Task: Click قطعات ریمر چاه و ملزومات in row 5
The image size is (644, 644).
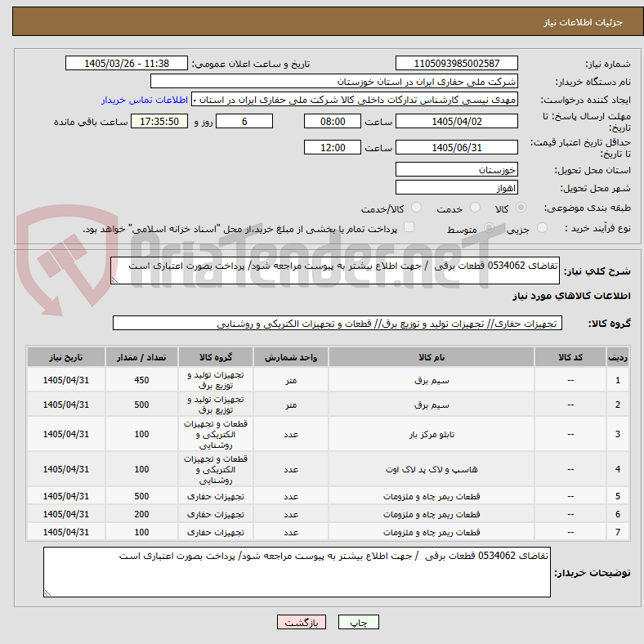Action: point(432,496)
